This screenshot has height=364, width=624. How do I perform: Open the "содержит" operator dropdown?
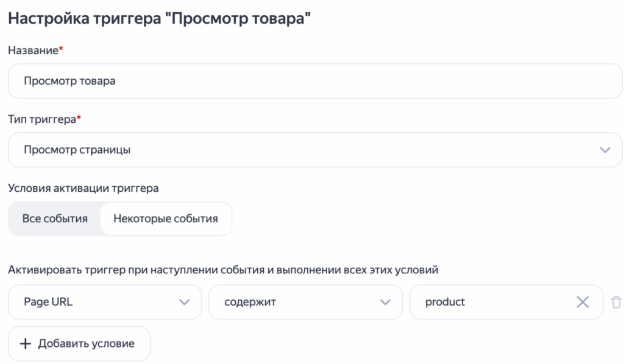(x=305, y=301)
